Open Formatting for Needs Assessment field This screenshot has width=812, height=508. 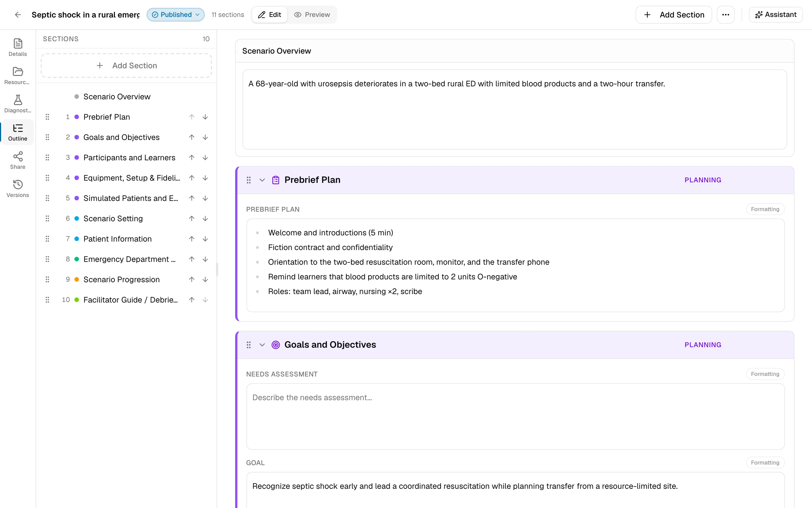pos(765,374)
